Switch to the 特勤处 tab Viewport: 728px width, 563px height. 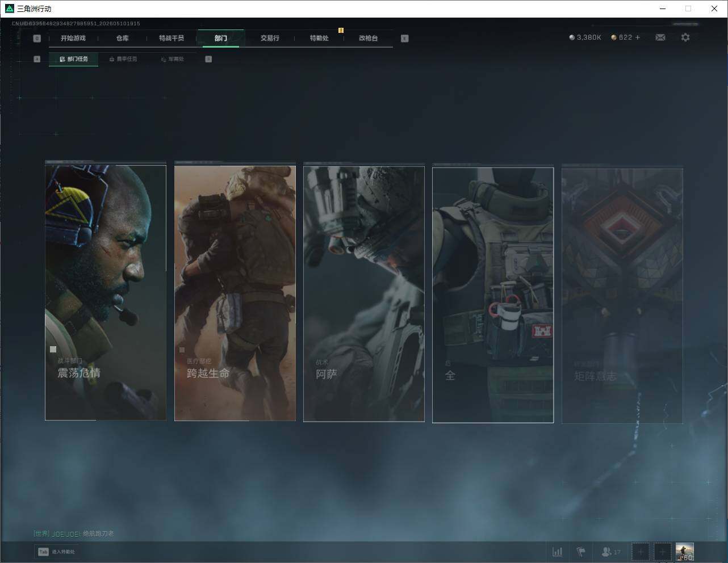coord(319,38)
